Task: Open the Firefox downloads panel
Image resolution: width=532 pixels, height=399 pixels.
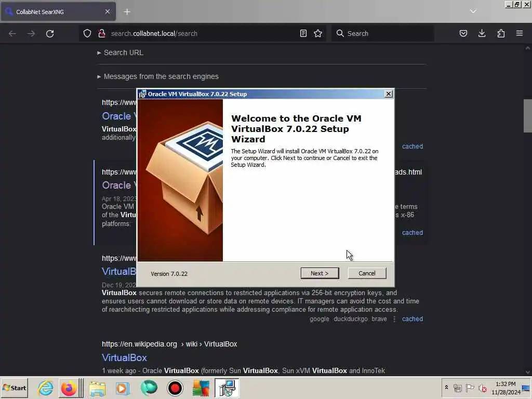Action: tap(482, 34)
